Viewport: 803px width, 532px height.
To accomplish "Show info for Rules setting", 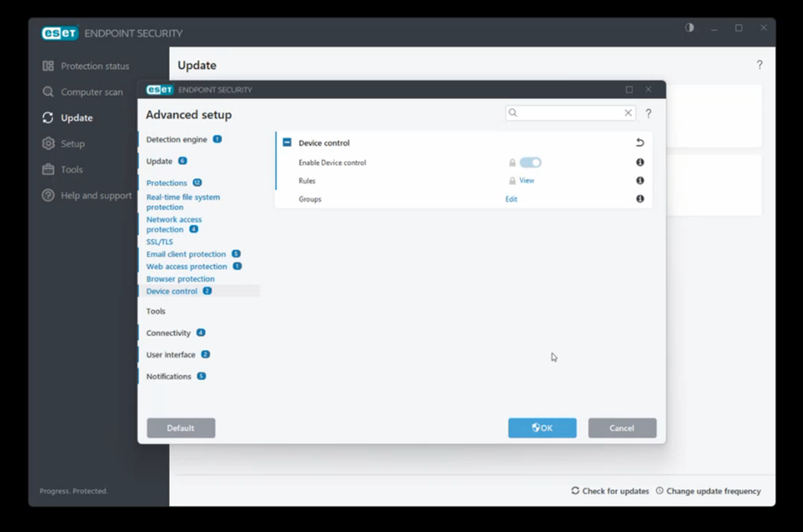I will [x=640, y=180].
